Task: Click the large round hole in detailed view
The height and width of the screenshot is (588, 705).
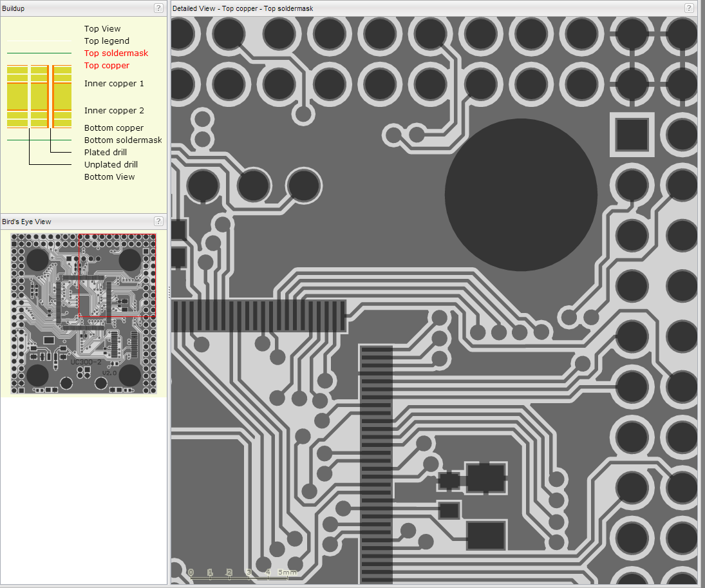Action: click(521, 194)
